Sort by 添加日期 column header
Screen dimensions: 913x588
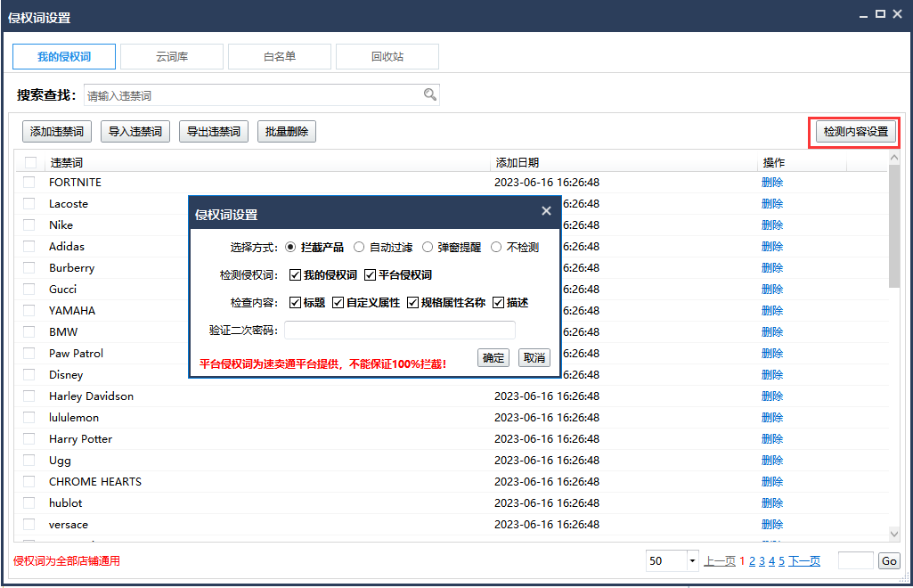517,162
